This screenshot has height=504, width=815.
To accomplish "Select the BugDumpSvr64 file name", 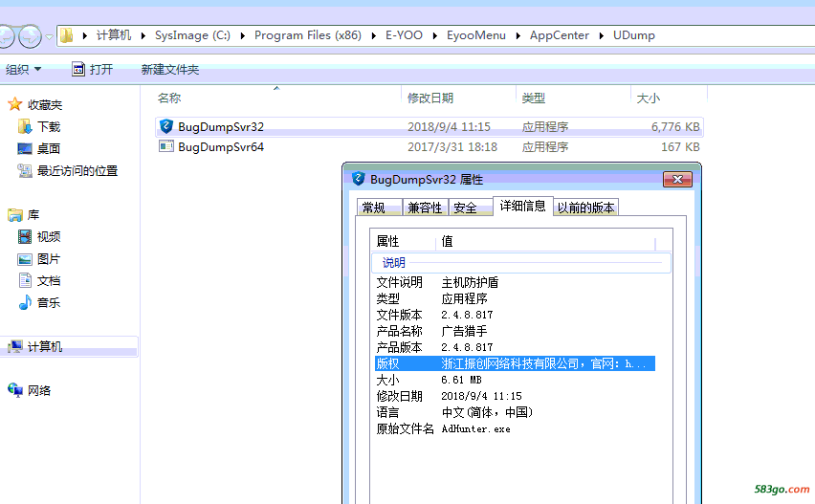I will tap(221, 147).
